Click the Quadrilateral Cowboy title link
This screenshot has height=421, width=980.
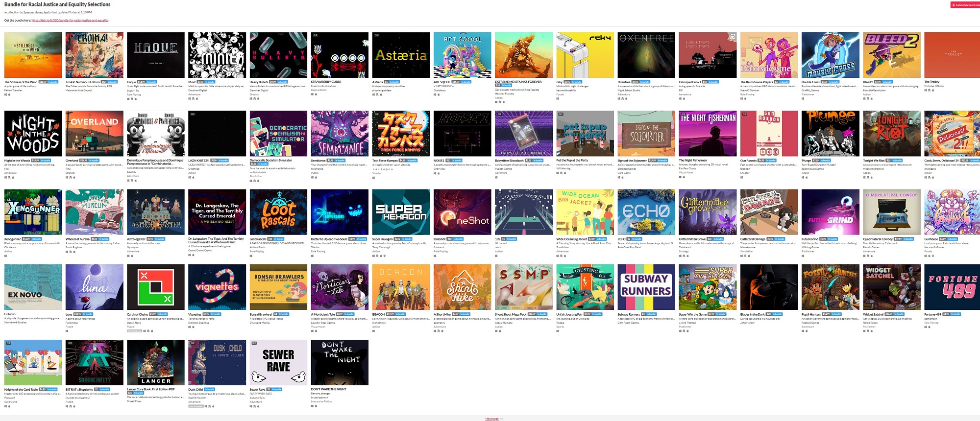878,239
